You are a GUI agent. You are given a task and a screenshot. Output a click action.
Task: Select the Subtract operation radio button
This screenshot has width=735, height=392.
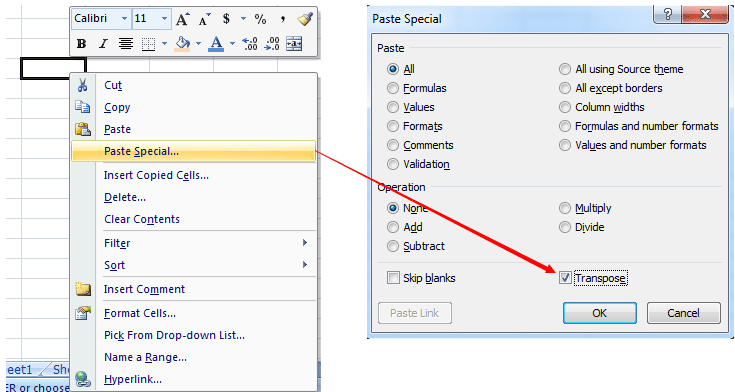point(393,246)
